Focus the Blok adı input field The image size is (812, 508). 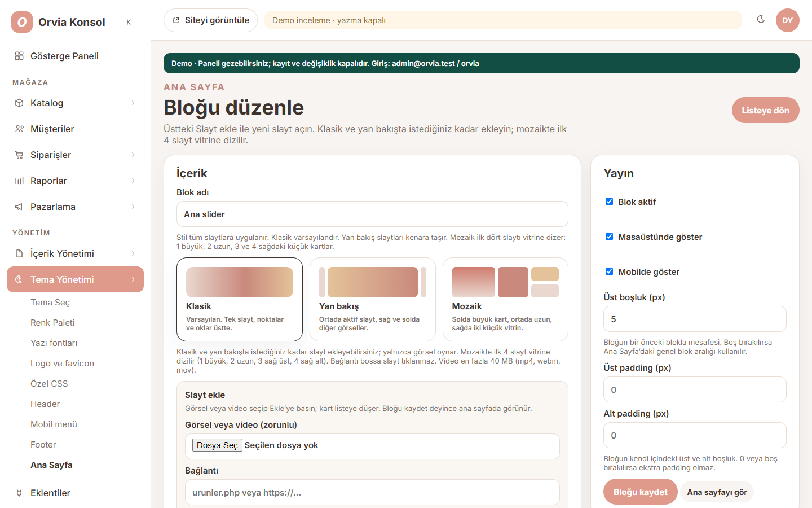[x=372, y=214]
